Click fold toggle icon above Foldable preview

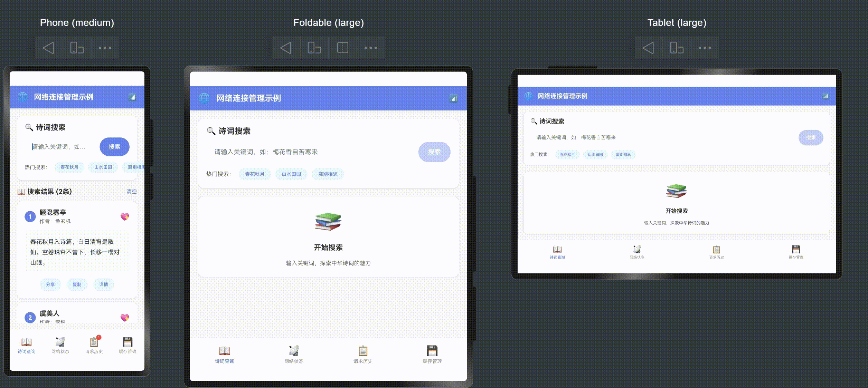pos(342,48)
